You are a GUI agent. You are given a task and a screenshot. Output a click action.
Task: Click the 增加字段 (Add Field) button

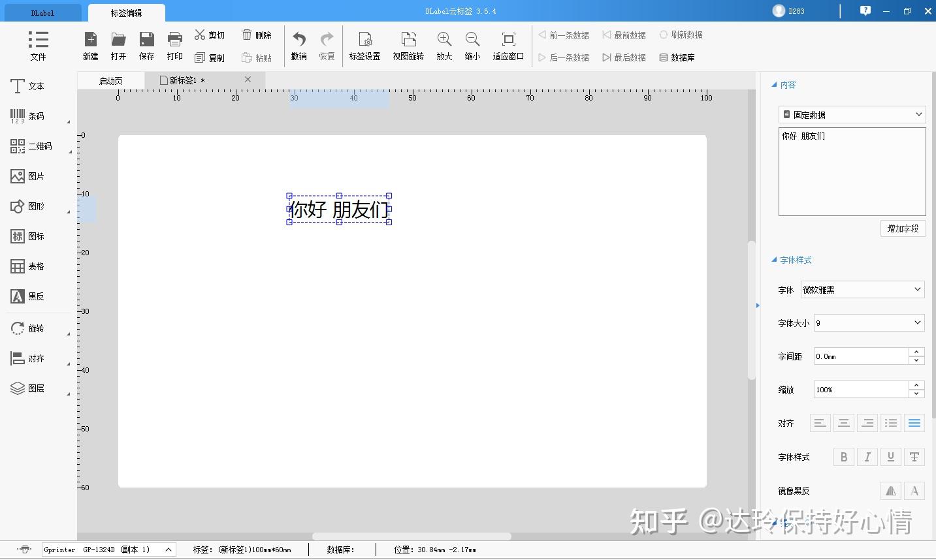click(x=902, y=228)
